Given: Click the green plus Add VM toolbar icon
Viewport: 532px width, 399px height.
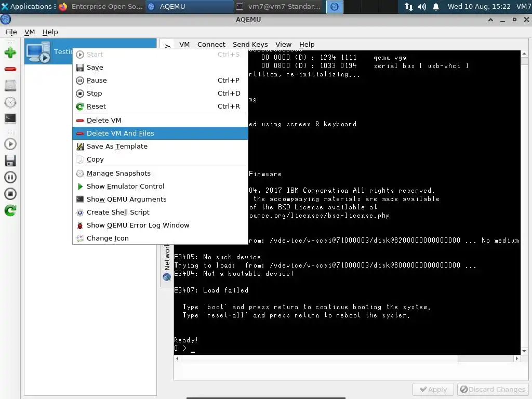Looking at the screenshot, I should coord(10,52).
